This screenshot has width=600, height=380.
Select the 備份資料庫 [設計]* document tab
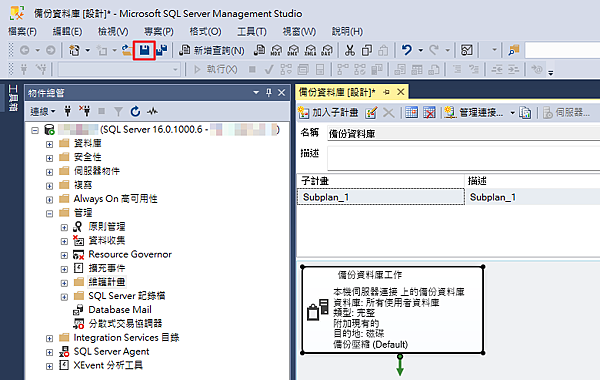337,92
